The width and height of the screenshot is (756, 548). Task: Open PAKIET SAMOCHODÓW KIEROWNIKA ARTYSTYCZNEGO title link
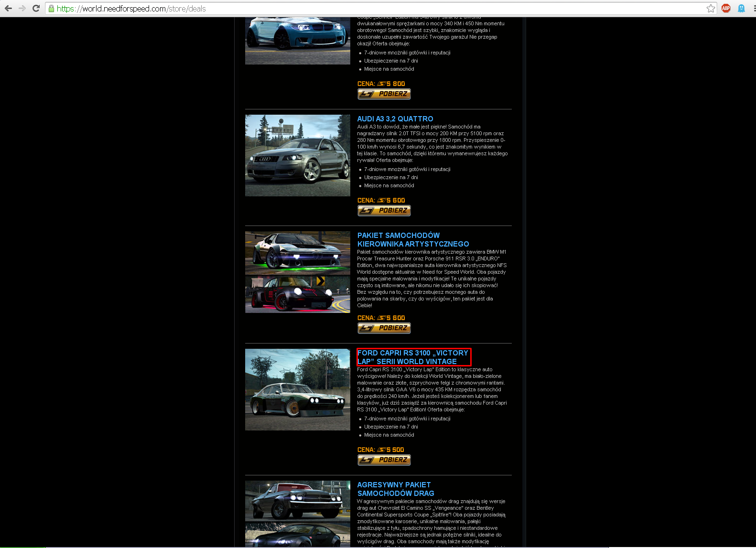(x=413, y=240)
